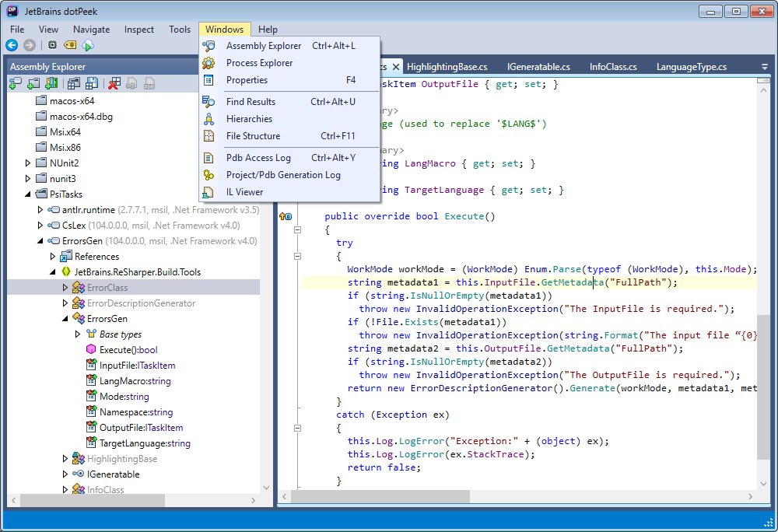Click the save icon in Assembly Explorer

coord(92,84)
